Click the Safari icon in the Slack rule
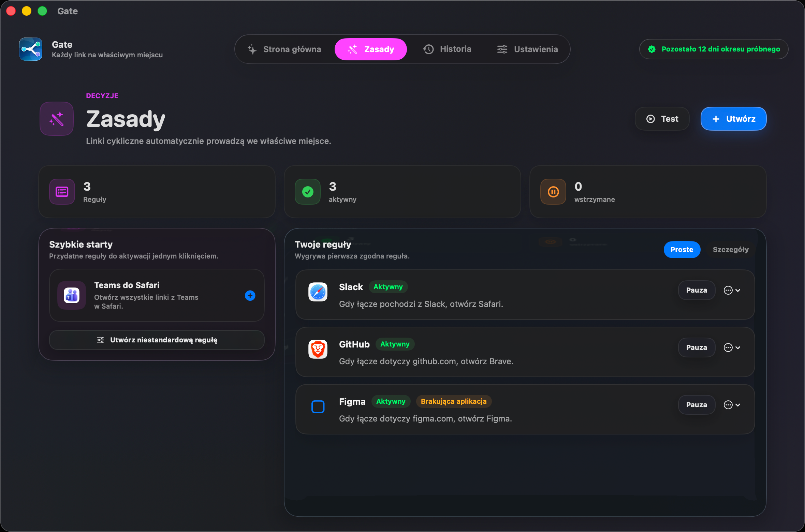The height and width of the screenshot is (532, 805). click(318, 292)
